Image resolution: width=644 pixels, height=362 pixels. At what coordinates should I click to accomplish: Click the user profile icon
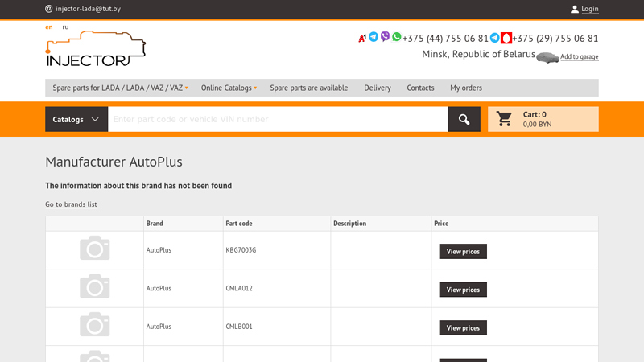575,9
